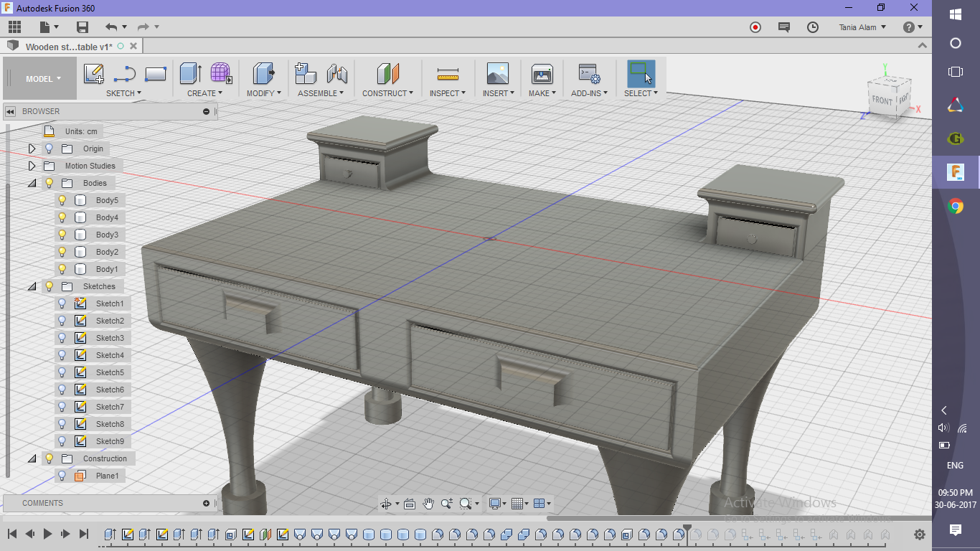Click the Redo arrow
980x551 pixels.
[x=143, y=27]
